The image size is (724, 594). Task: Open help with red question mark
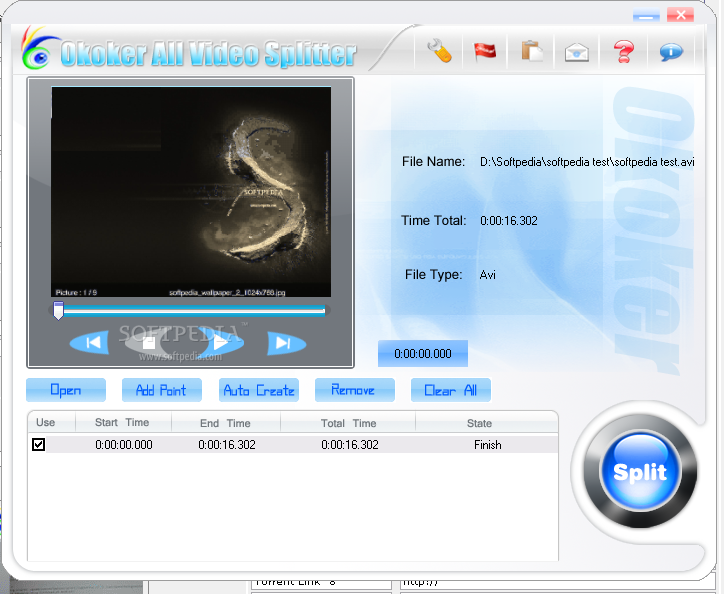point(623,51)
